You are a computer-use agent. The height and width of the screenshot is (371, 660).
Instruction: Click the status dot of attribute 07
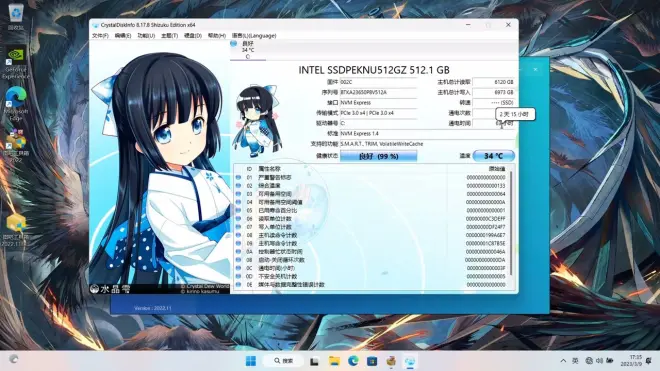(238, 227)
